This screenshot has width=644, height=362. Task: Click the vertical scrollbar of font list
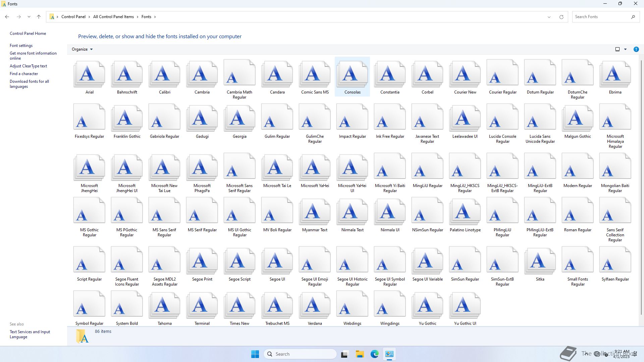coord(641,188)
